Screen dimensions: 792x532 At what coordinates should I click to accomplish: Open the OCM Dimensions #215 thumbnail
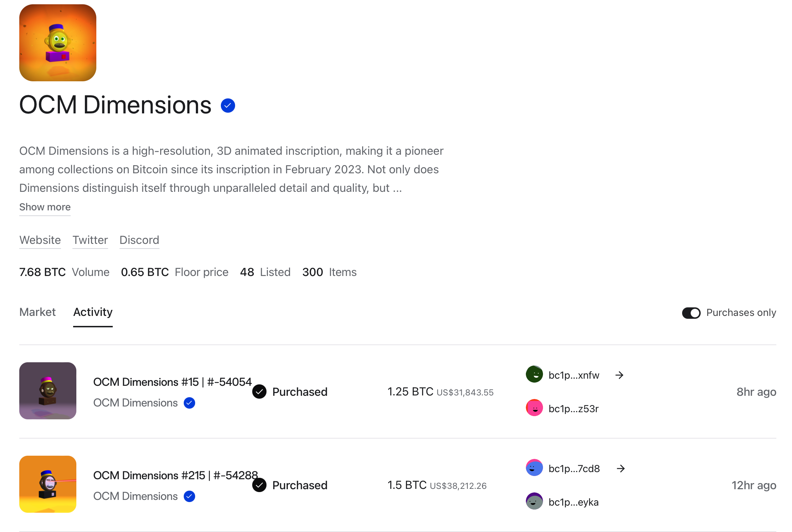pyautogui.click(x=48, y=484)
